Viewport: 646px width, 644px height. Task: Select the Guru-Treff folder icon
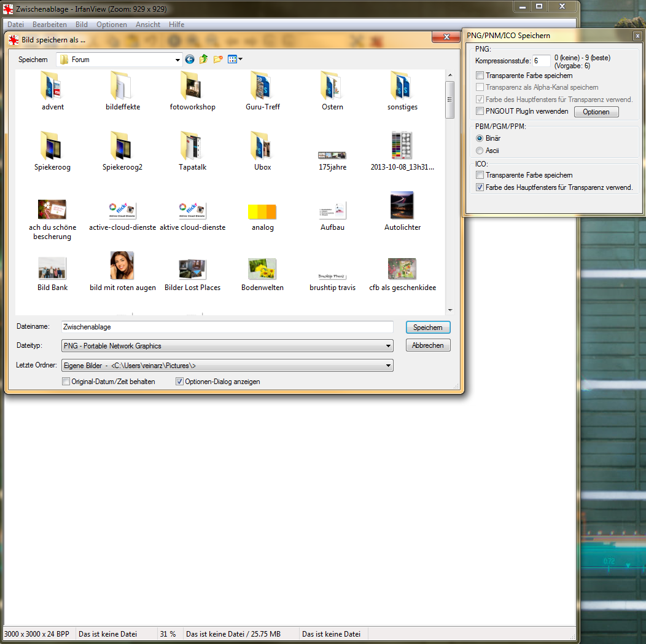[x=262, y=86]
